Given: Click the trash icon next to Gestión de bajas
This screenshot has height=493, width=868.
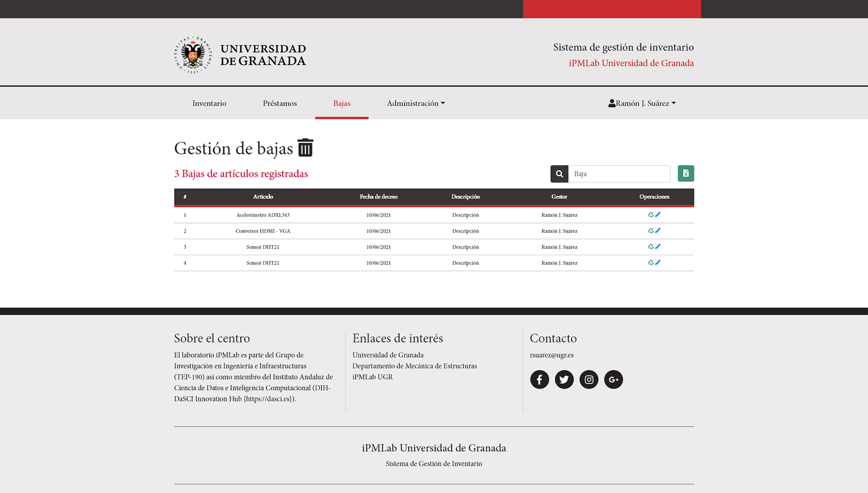Looking at the screenshot, I should click(305, 148).
